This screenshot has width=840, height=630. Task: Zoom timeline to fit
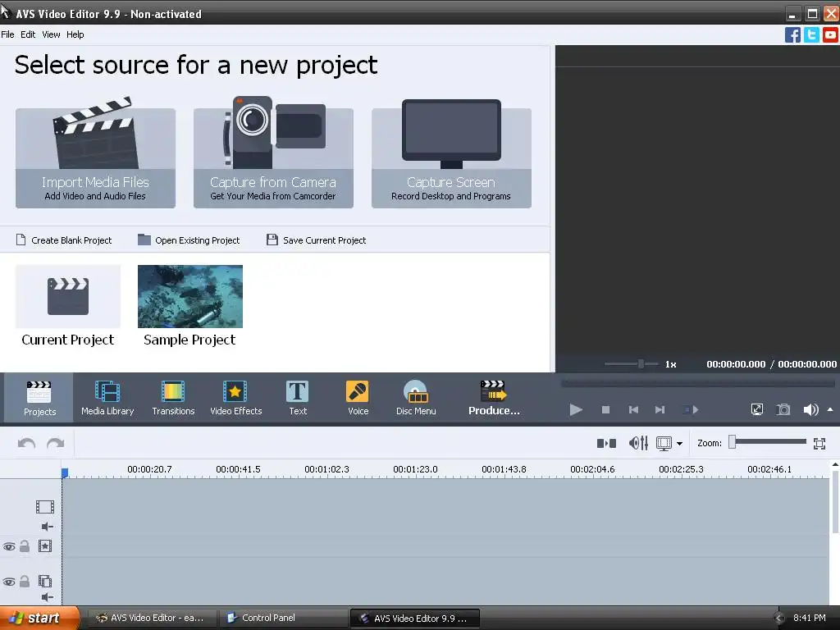819,443
